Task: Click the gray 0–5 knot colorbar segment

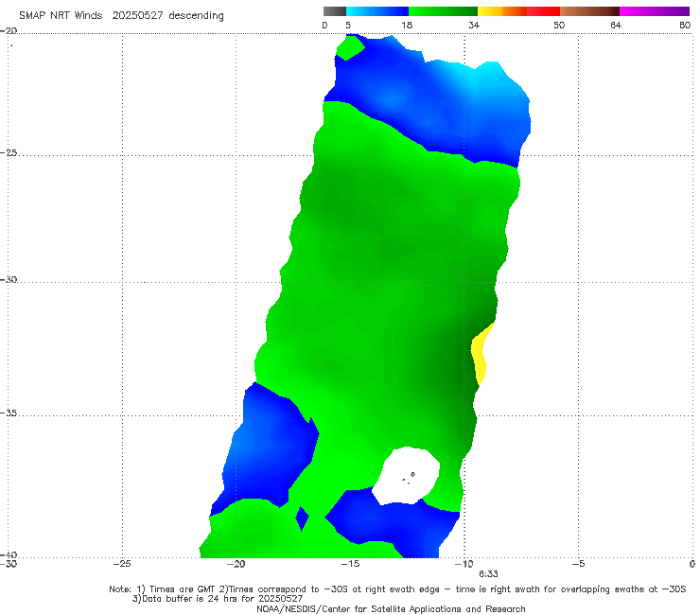Action: (x=334, y=11)
